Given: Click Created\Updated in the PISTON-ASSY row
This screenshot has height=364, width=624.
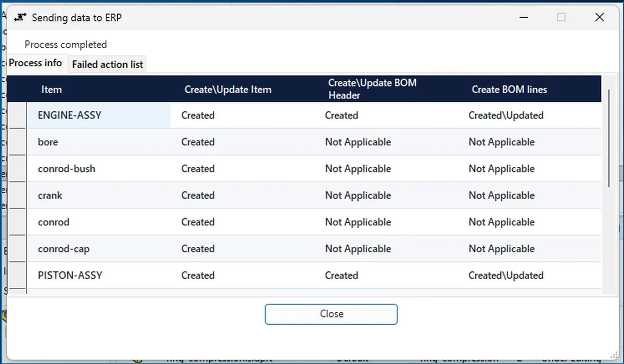Looking at the screenshot, I should pyautogui.click(x=506, y=275).
